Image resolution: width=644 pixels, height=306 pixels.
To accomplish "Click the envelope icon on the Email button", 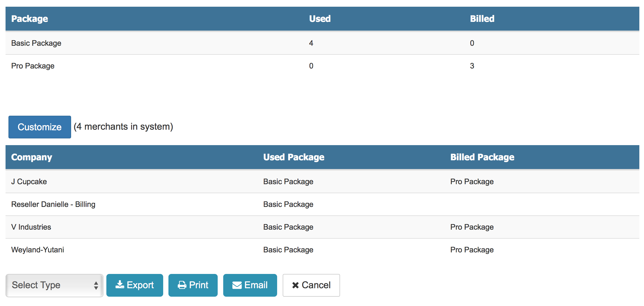I will pos(237,285).
